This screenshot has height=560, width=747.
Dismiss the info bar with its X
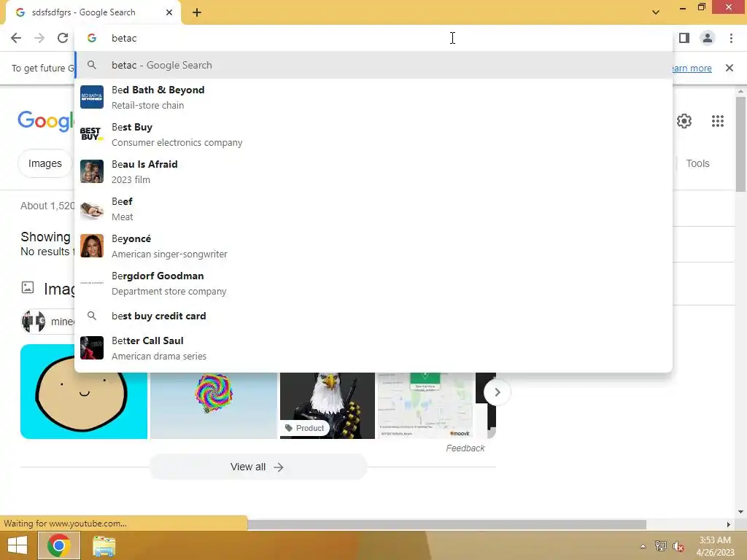pos(729,68)
